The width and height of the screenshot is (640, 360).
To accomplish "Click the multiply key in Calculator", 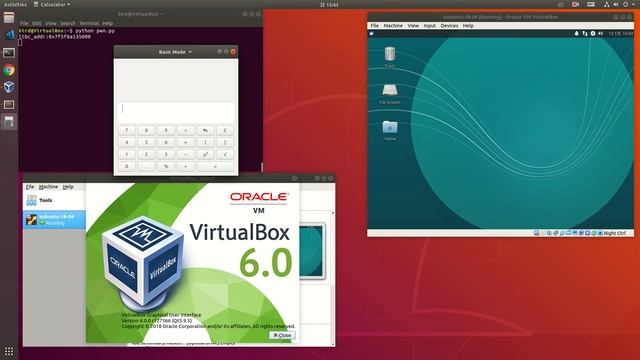I will [185, 142].
